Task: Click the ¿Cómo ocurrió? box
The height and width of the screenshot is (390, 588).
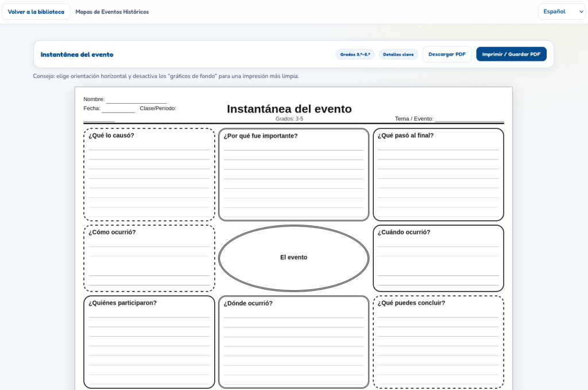Action: pyautogui.click(x=149, y=258)
